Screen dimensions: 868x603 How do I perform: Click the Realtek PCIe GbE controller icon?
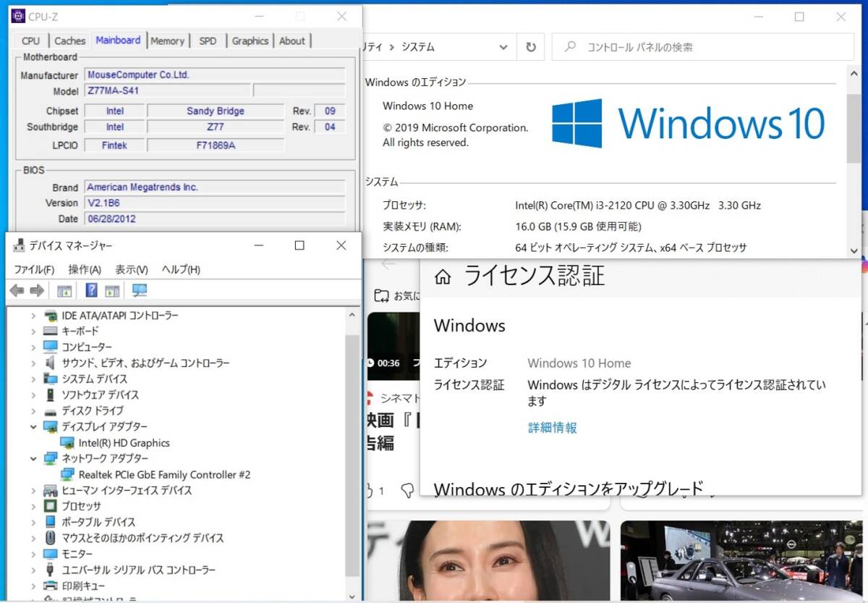coord(68,475)
